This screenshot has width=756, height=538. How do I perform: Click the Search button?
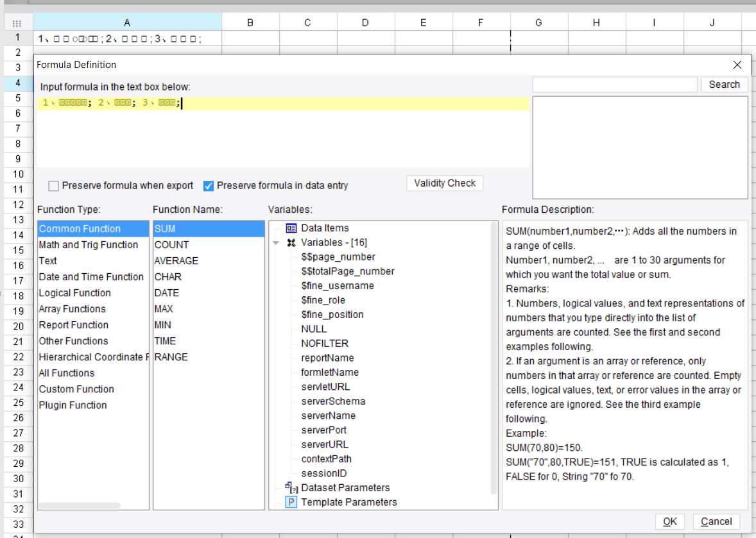coord(724,84)
